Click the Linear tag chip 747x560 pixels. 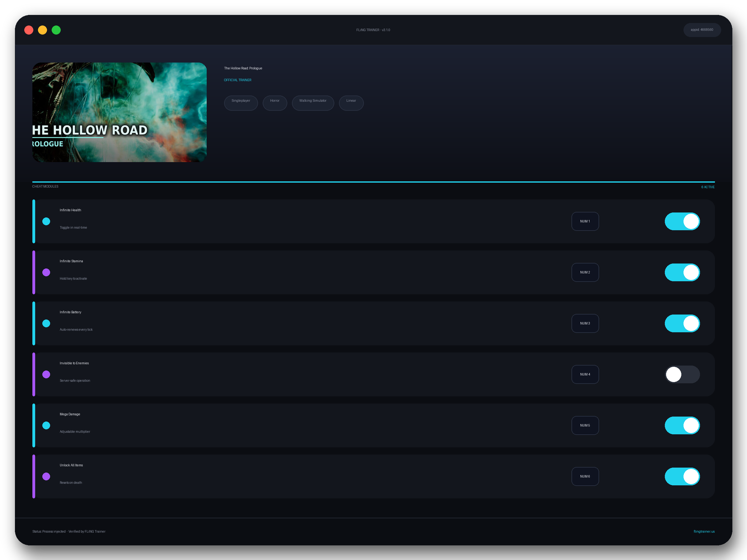351,103
